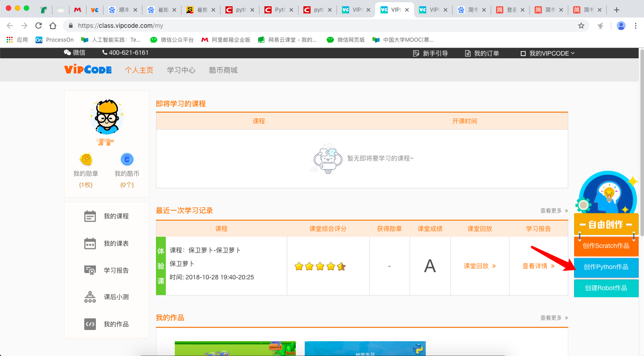
Task: Click course name 保卫萝卜-保卫萝卜 text
Action: click(215, 250)
